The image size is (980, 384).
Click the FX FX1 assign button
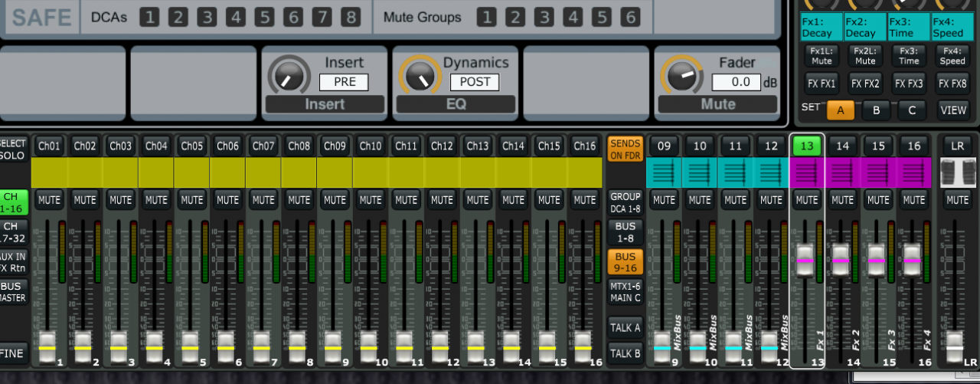[822, 84]
